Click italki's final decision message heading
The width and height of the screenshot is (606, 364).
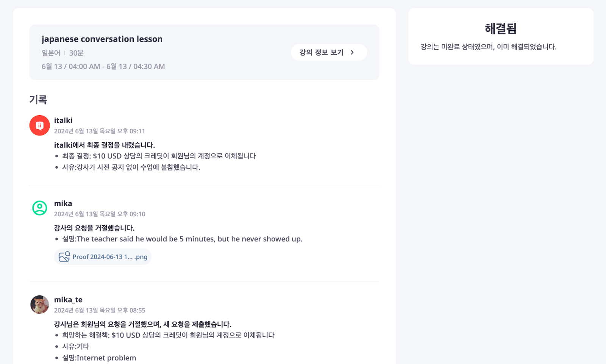click(105, 145)
